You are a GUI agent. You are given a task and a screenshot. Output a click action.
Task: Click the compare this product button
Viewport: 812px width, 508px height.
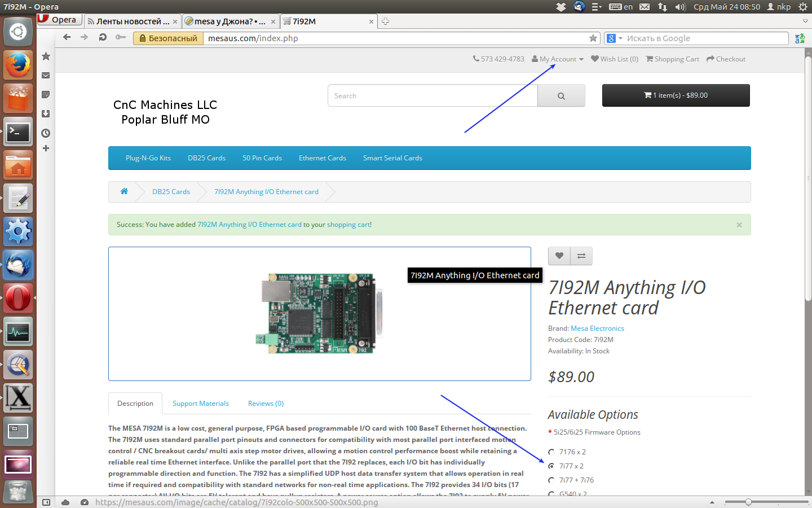click(x=581, y=256)
